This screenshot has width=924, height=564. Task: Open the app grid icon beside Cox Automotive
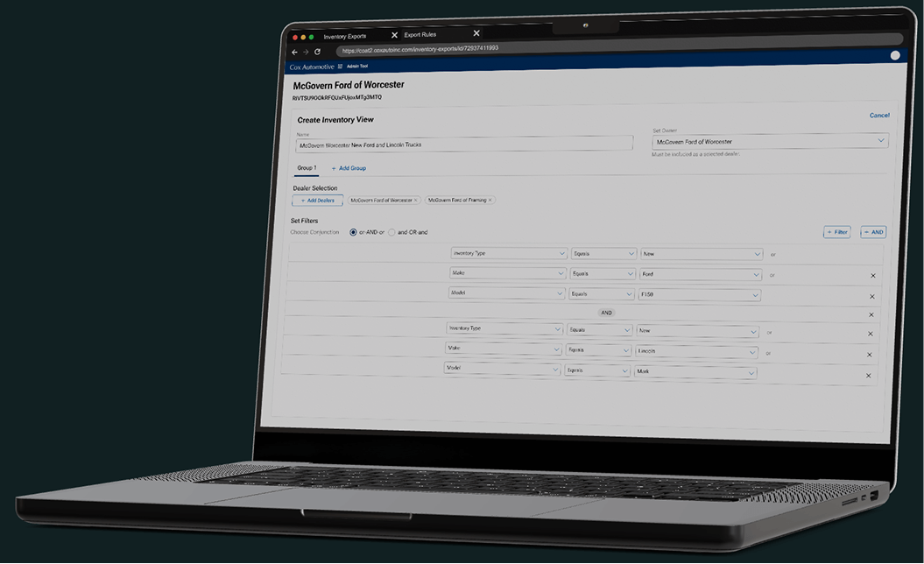click(x=340, y=66)
